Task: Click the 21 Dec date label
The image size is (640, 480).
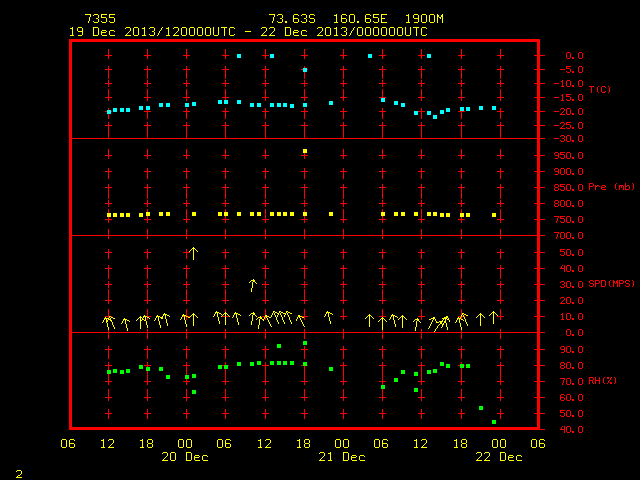Action: pos(342,457)
